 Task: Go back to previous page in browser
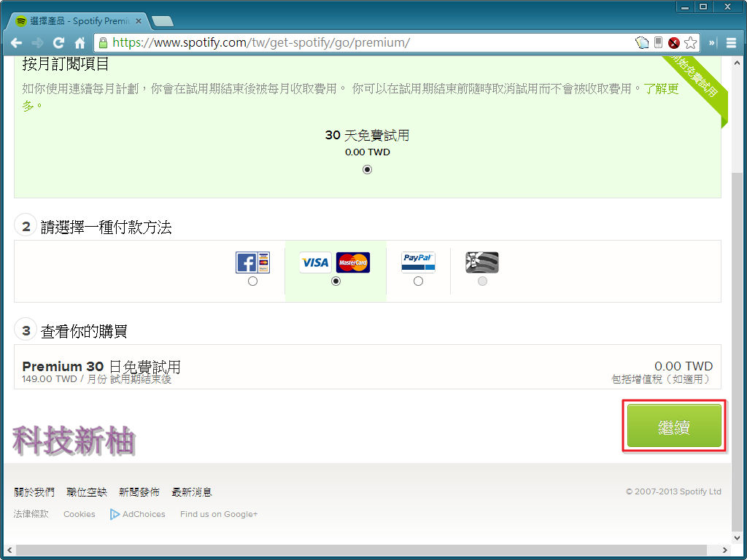tap(16, 43)
